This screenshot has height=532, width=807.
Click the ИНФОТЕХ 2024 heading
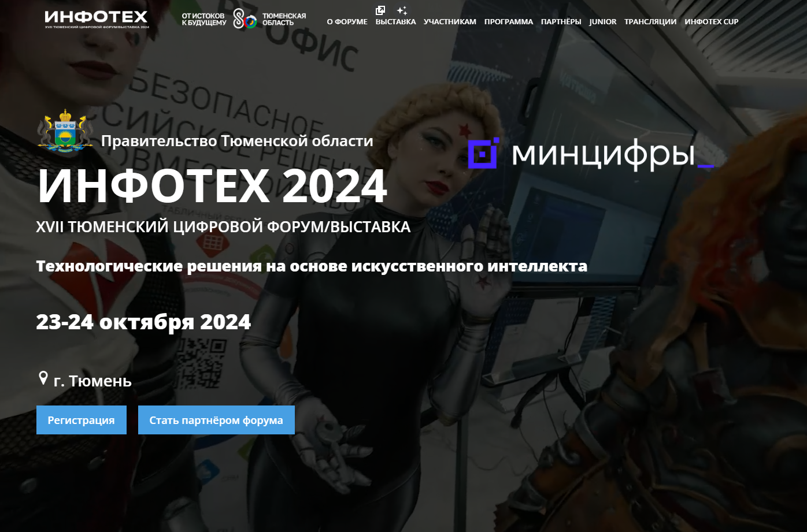[x=212, y=186]
